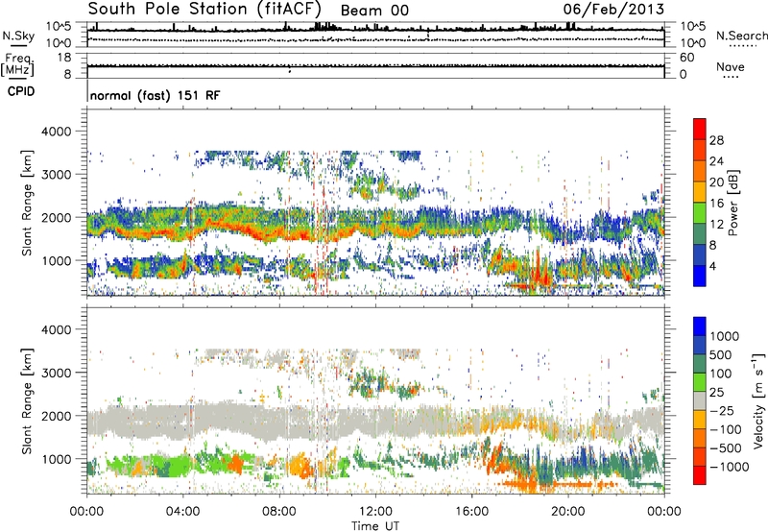The height and width of the screenshot is (532, 768).
Task: Select the 'Beam 00' label
Action: [x=374, y=11]
